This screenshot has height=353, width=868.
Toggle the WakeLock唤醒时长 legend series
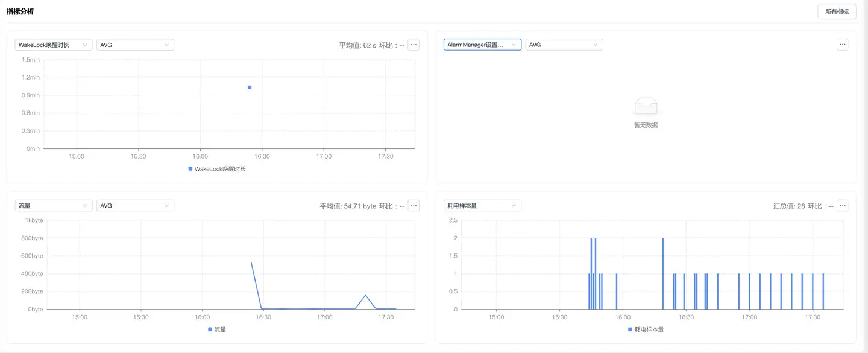tap(217, 169)
